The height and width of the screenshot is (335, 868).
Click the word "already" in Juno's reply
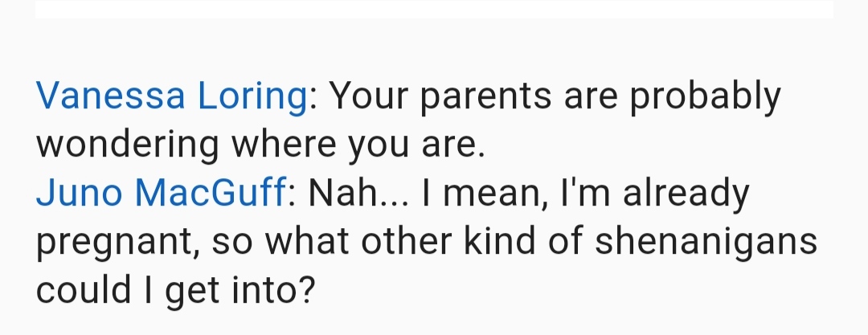coord(686,195)
